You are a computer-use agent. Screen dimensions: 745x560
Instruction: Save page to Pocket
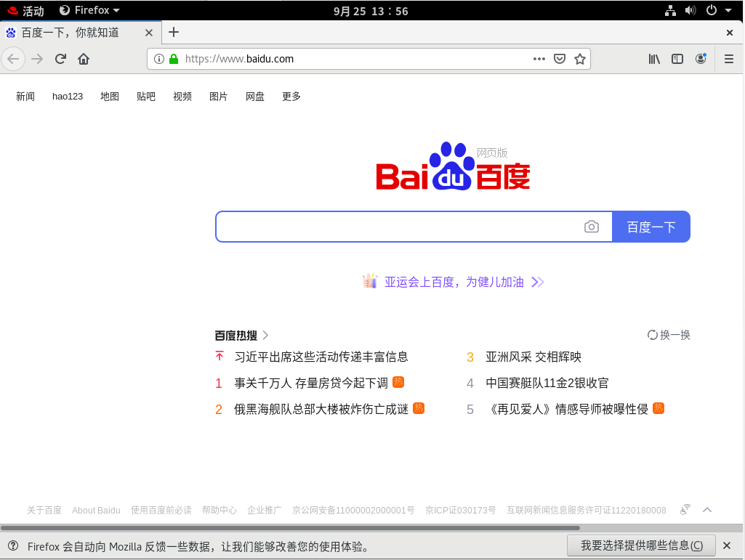[560, 59]
